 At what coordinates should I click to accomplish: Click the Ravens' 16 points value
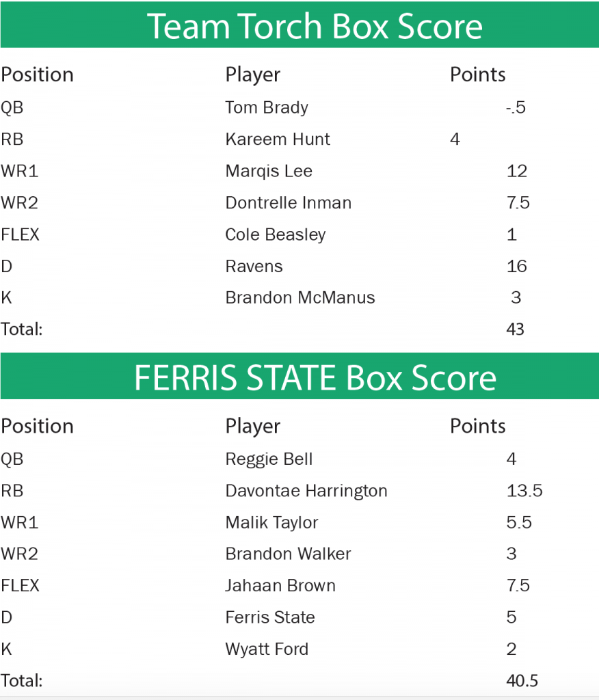[x=517, y=266]
